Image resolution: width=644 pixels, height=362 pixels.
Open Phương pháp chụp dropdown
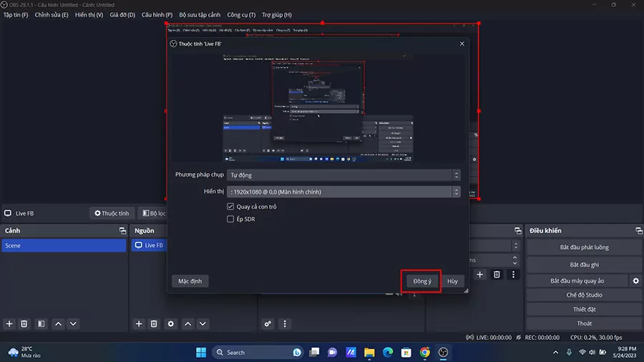[x=343, y=175]
